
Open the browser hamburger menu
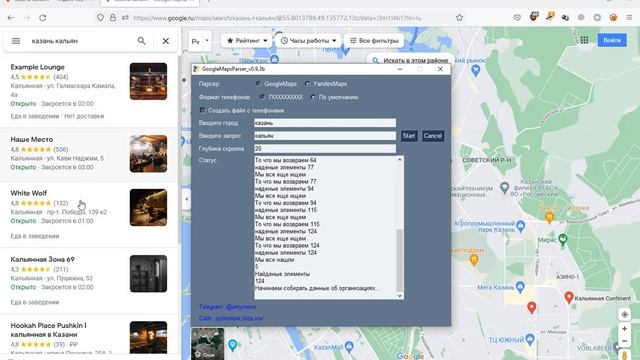[x=629, y=18]
